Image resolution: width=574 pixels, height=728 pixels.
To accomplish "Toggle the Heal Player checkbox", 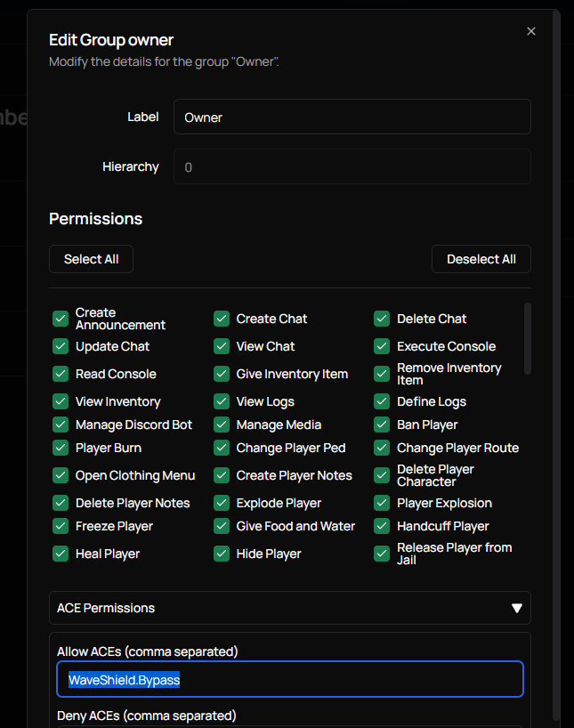I will point(61,554).
